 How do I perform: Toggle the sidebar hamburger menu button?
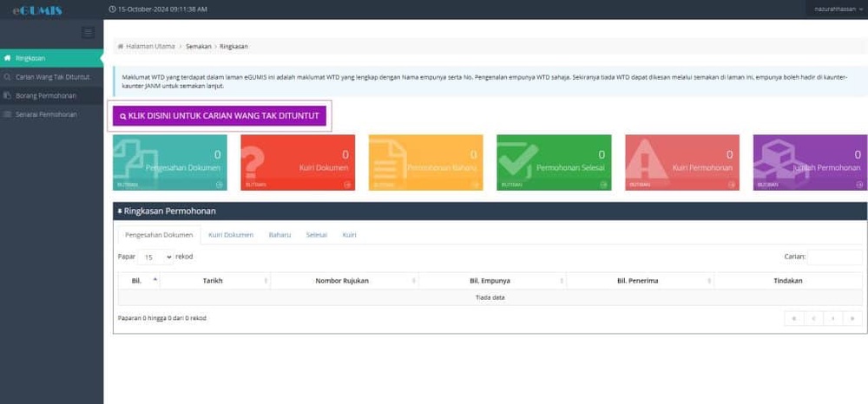click(88, 33)
